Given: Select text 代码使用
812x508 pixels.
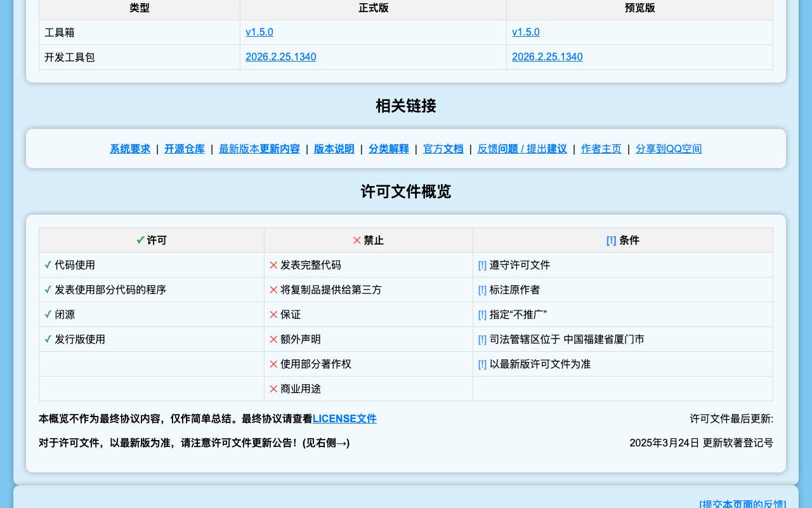Looking at the screenshot, I should pos(75,265).
